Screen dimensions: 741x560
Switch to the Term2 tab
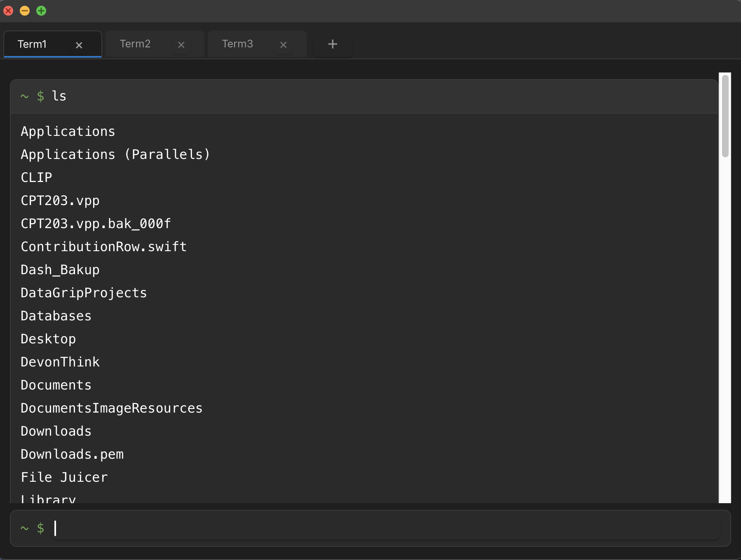coord(135,44)
